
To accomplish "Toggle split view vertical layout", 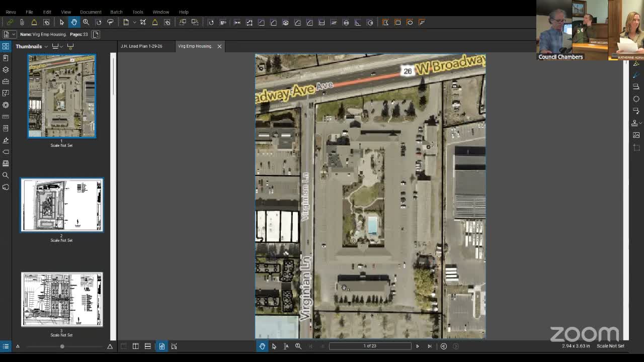I will coord(135,346).
